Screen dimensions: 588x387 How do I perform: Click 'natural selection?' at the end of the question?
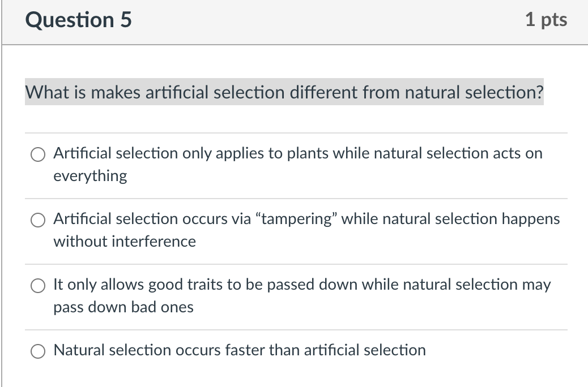[x=474, y=92]
